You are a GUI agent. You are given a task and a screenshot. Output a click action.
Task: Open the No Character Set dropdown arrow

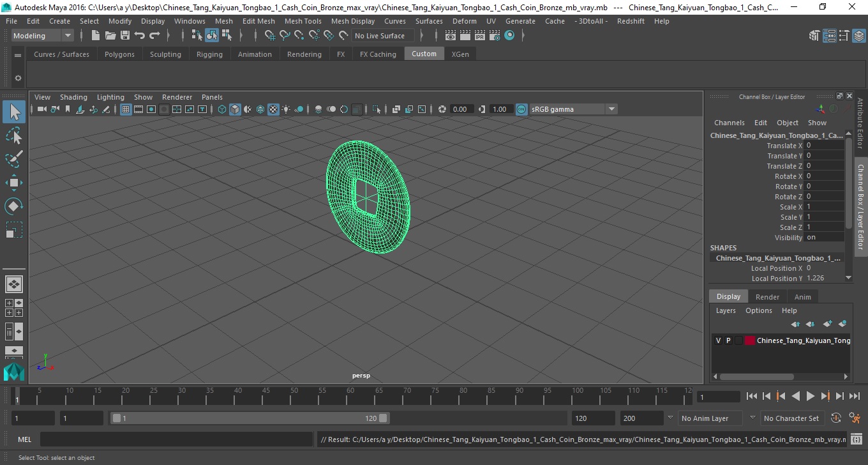(752, 418)
